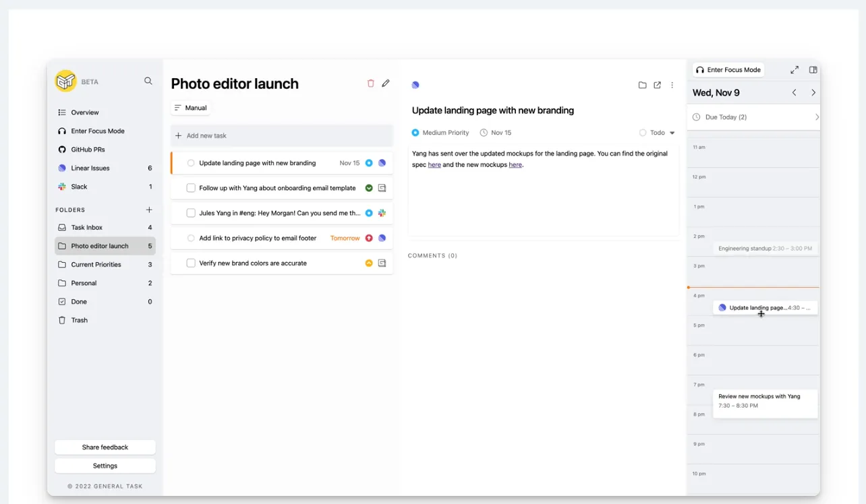866x504 pixels.
Task: Click the Add new task field
Action: pyautogui.click(x=282, y=135)
